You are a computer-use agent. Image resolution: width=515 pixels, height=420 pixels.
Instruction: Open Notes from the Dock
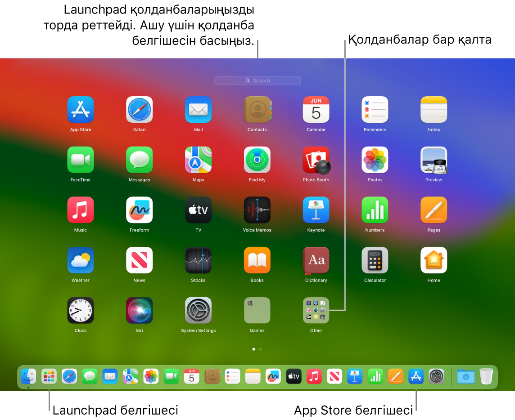[x=253, y=376]
